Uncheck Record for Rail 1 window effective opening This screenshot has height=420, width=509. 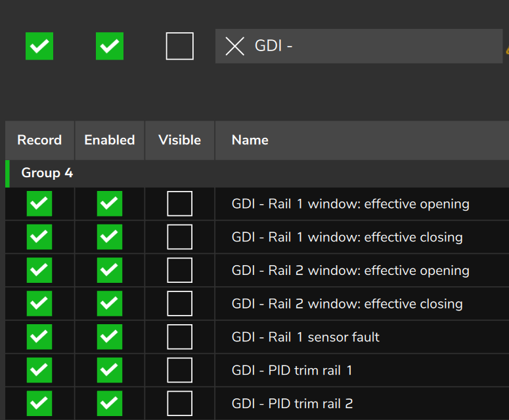click(x=39, y=203)
